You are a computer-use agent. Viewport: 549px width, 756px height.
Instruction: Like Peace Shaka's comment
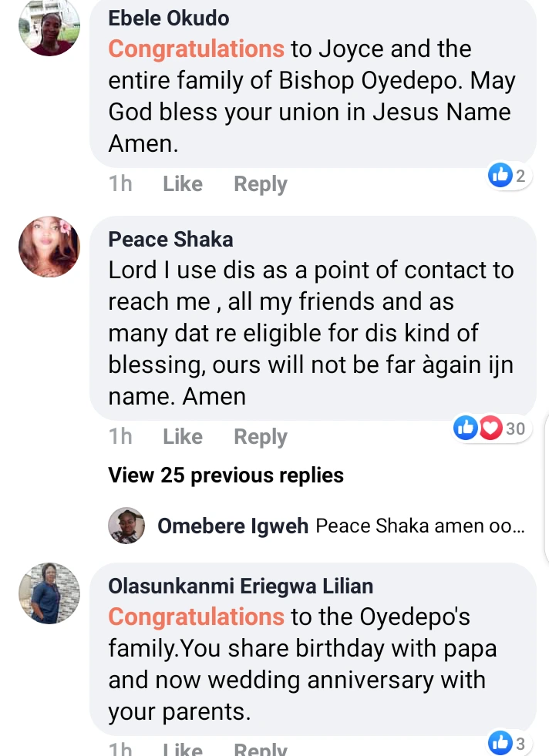click(183, 437)
